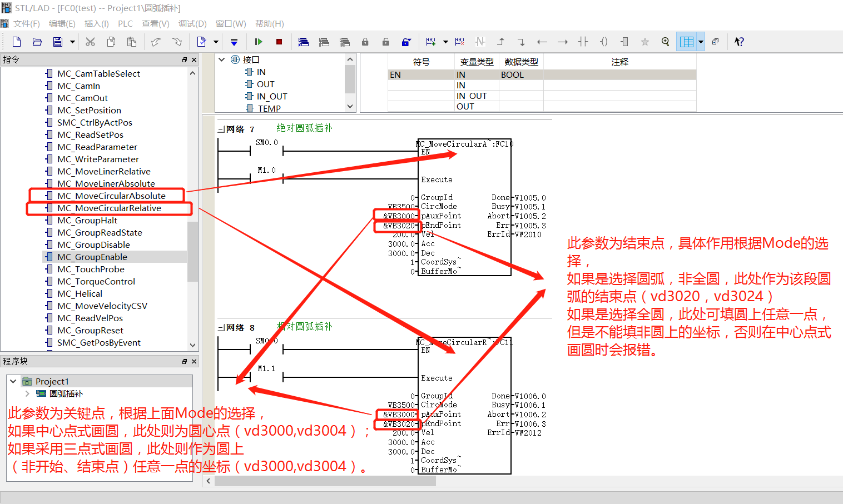Open the PLC menu

126,24
